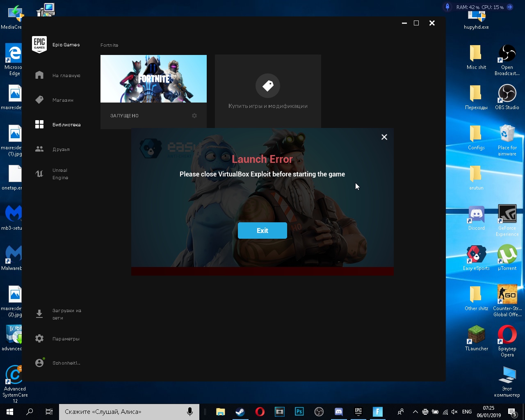Open launcher settings (Параметры) gear
The height and width of the screenshot is (420, 525).
click(x=39, y=338)
